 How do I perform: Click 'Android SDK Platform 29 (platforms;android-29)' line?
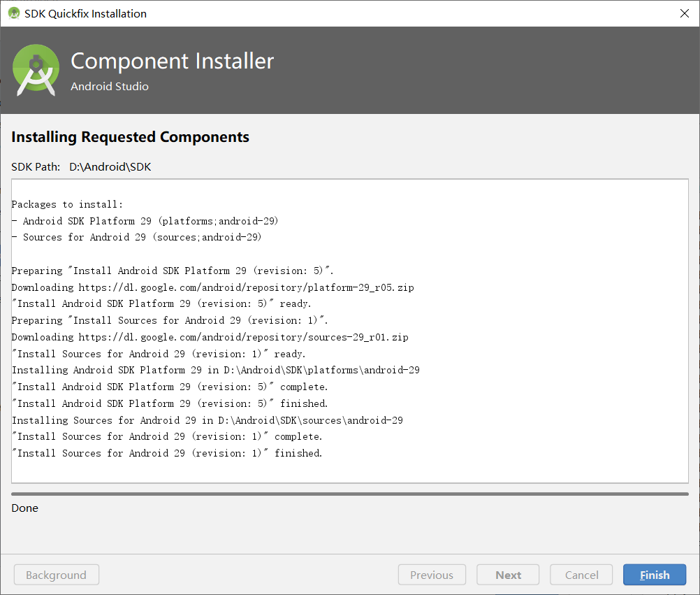(x=145, y=221)
